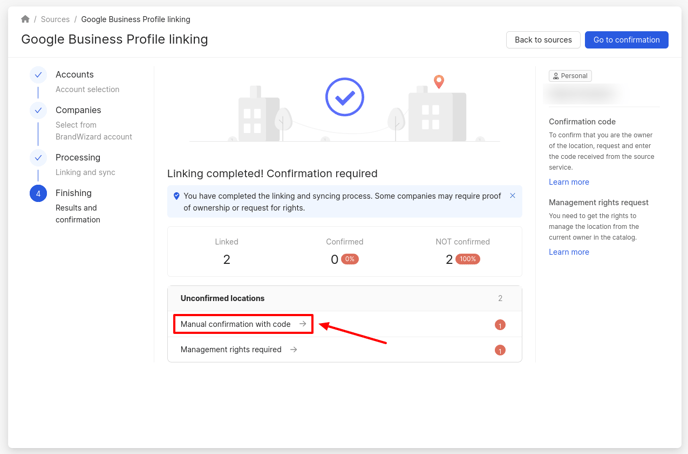Click the location pin icon in the banner
Screen dimensions: 688x454
point(176,196)
